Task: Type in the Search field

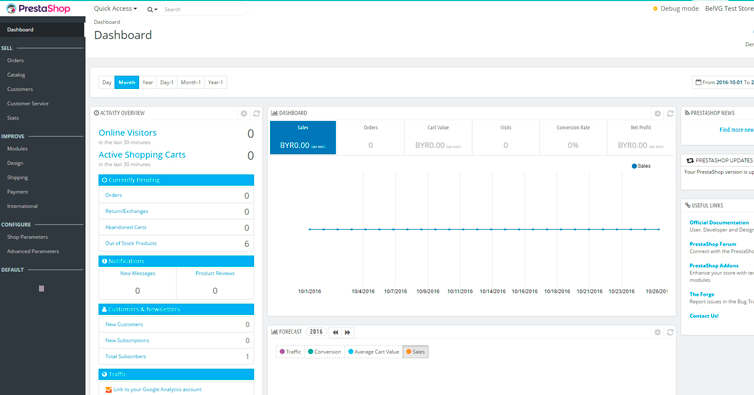Action: 204,9
